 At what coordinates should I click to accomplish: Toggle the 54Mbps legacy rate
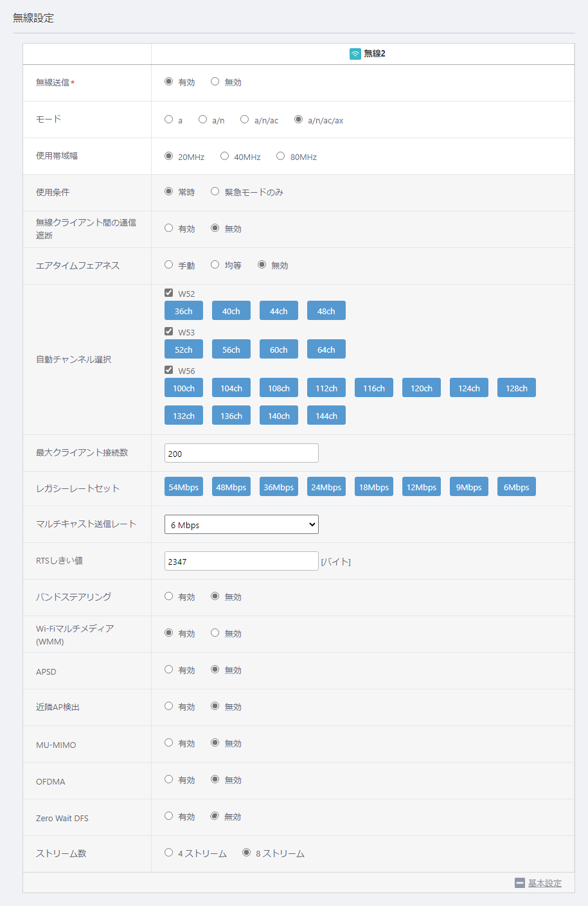click(x=184, y=487)
